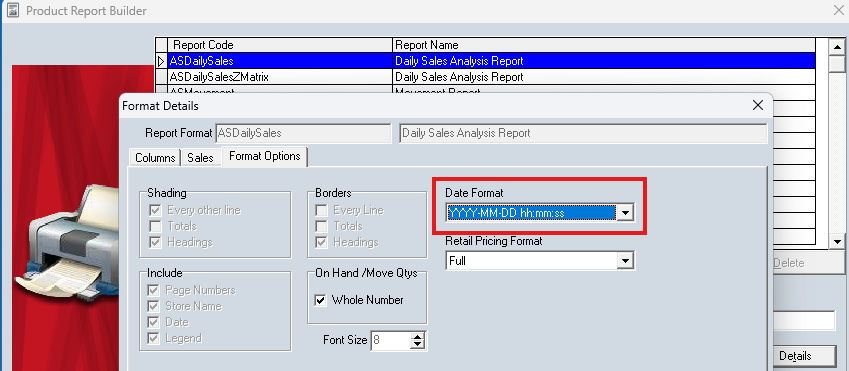Close the Product Report Builder window
This screenshot has width=849, height=371.
838,10
